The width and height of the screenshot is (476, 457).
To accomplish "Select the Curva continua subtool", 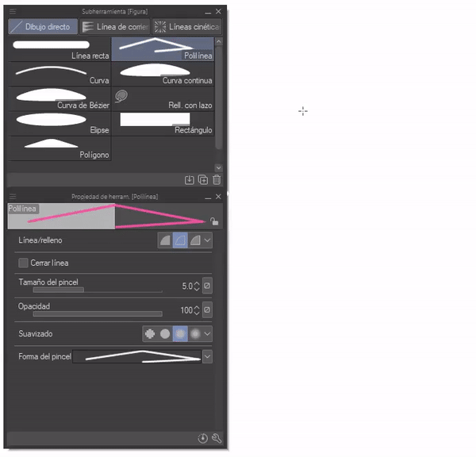I will (163, 74).
